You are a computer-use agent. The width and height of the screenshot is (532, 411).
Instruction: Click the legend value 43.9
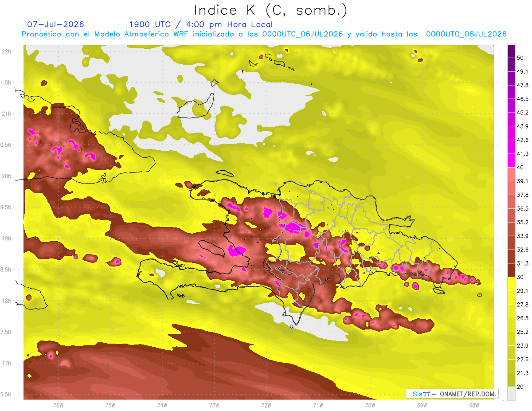(522, 126)
